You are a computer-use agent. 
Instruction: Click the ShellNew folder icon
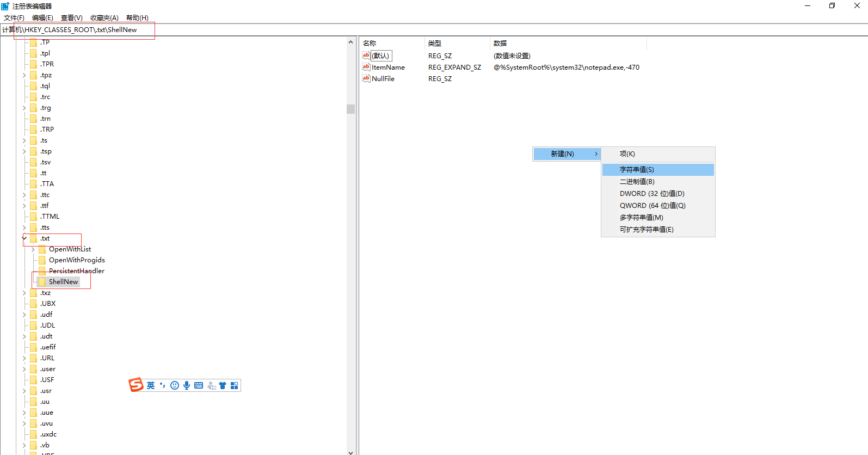coord(42,281)
